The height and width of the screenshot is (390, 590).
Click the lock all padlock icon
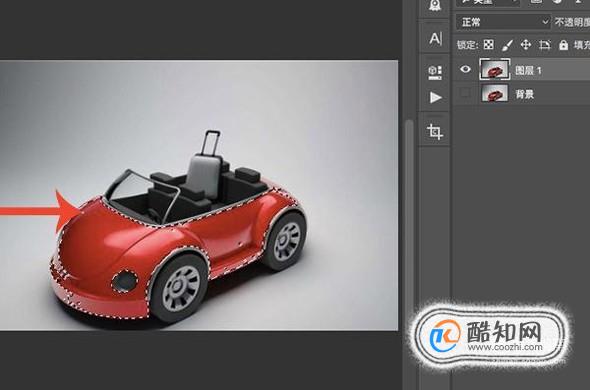point(563,44)
